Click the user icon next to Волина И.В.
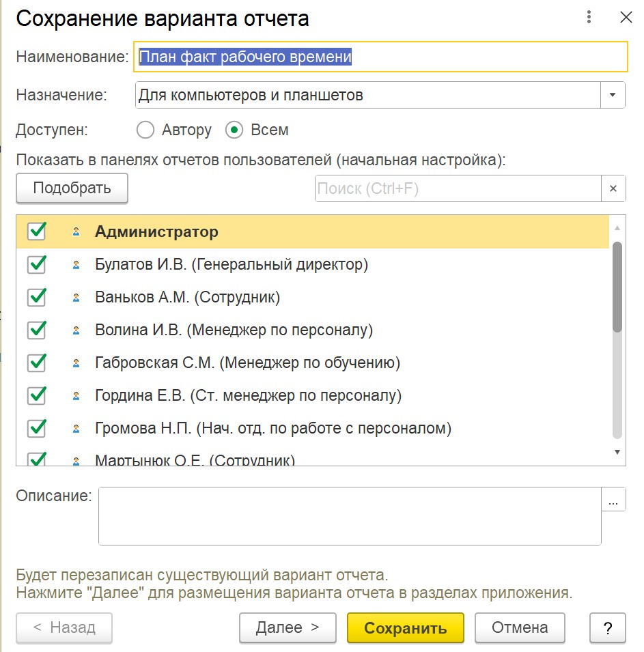 coord(76,330)
